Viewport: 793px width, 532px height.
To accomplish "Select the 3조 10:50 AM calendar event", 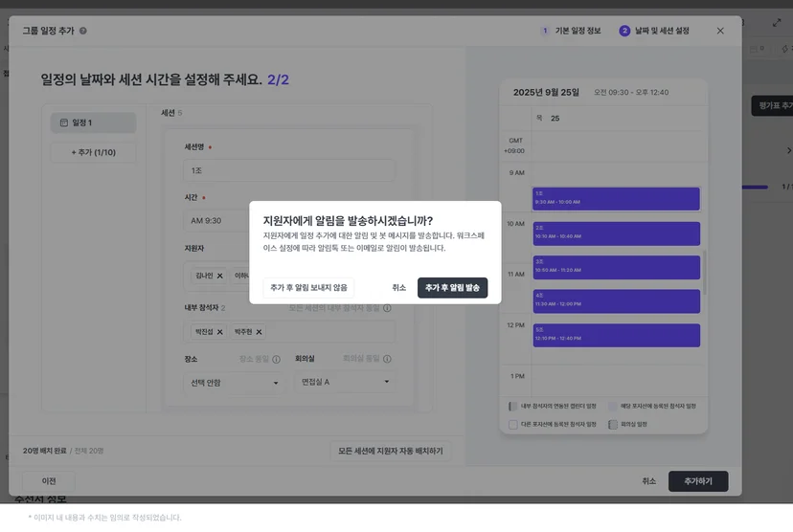I will 616,267.
